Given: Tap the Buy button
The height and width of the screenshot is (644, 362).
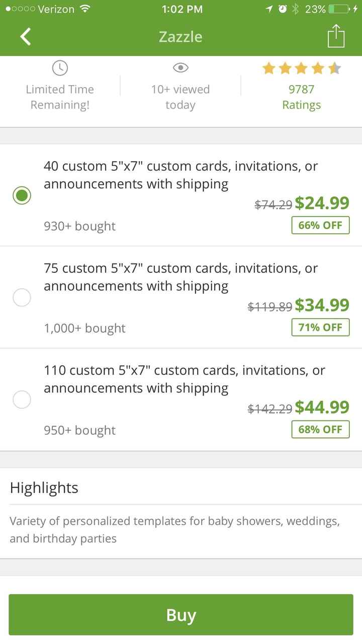Looking at the screenshot, I should pyautogui.click(x=180, y=614).
